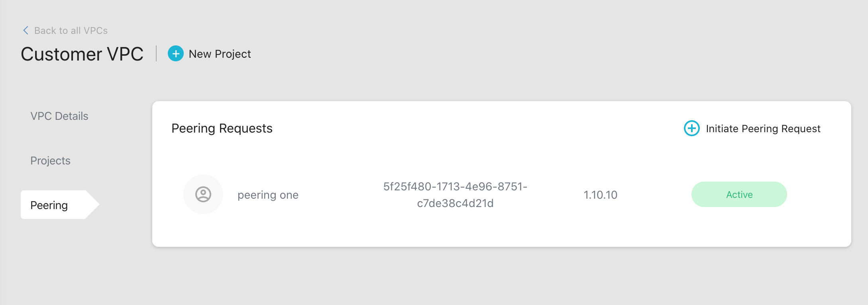Click New Project to create a project
This screenshot has height=305, width=868.
point(220,53)
